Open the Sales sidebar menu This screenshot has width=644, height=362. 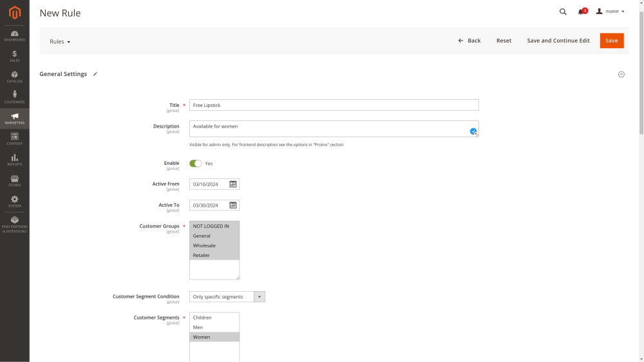tap(15, 56)
